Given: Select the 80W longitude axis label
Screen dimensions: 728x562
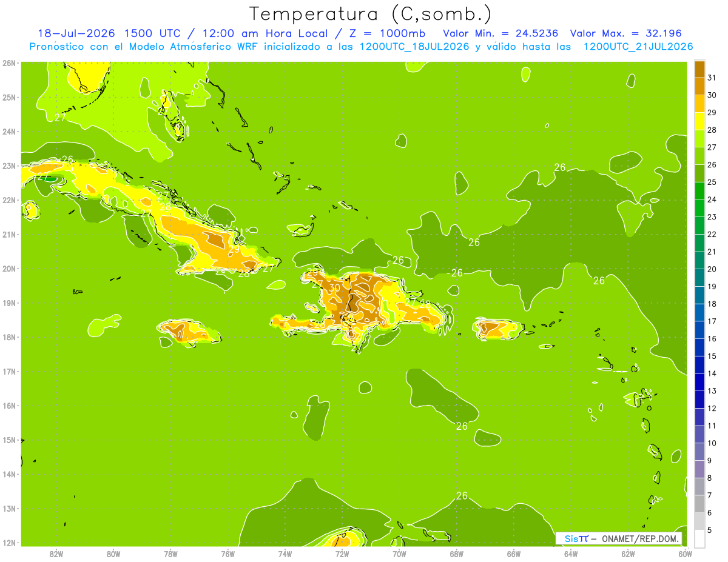Looking at the screenshot, I should pos(113,554).
